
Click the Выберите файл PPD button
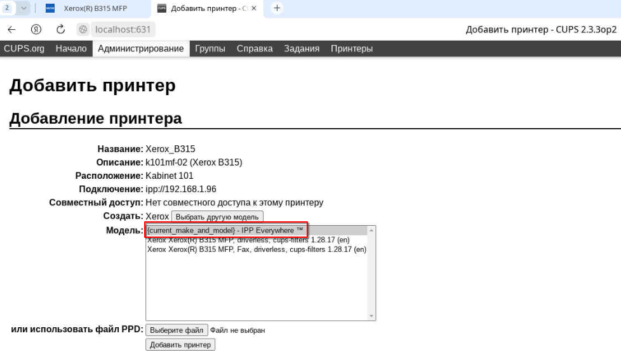(177, 330)
